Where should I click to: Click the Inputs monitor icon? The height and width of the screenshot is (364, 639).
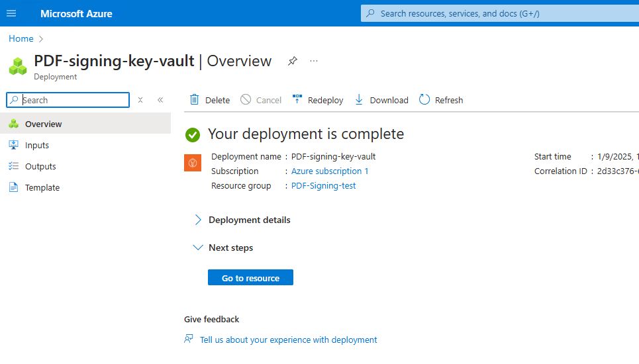click(13, 145)
